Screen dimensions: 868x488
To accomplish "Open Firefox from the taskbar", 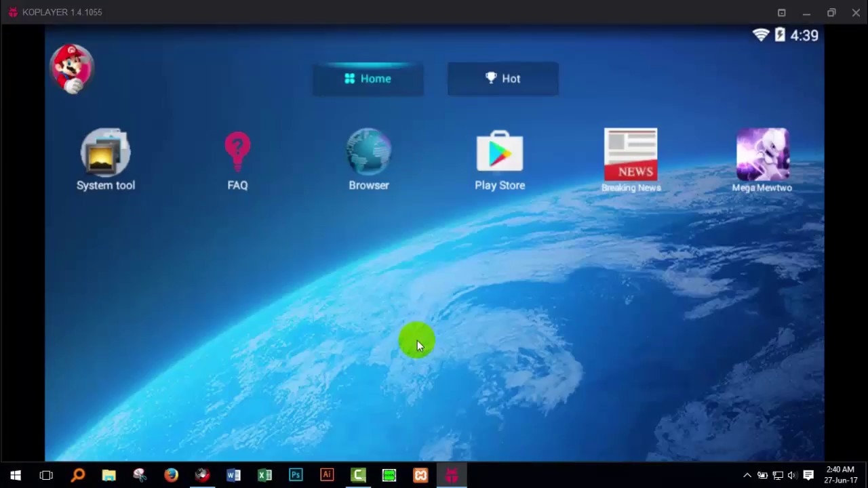I will coord(171,475).
